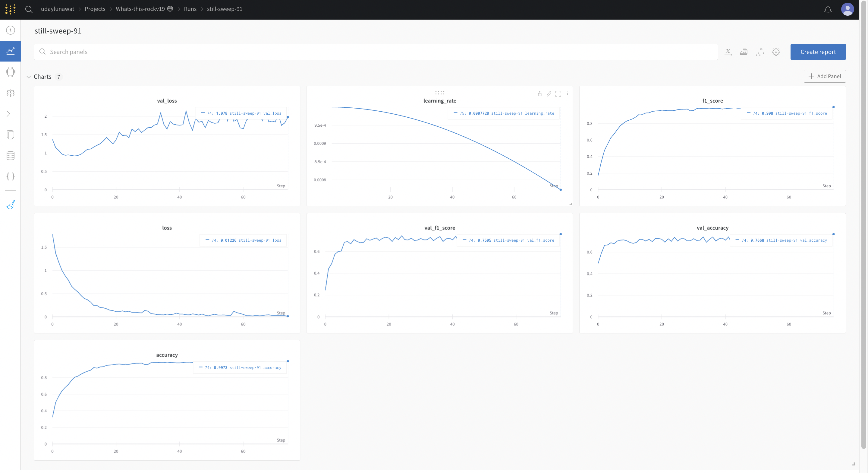The height and width of the screenshot is (473, 868).
Task: Open the user profile avatar menu
Action: click(847, 9)
